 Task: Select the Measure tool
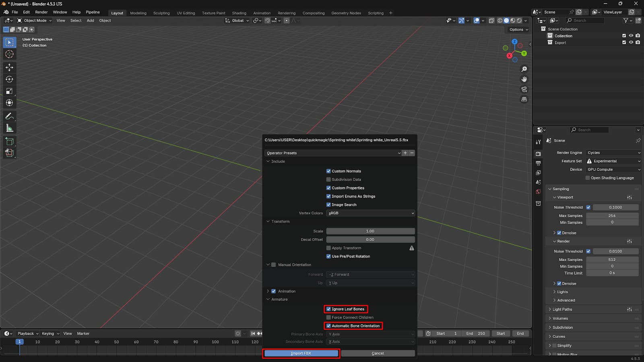(9, 128)
